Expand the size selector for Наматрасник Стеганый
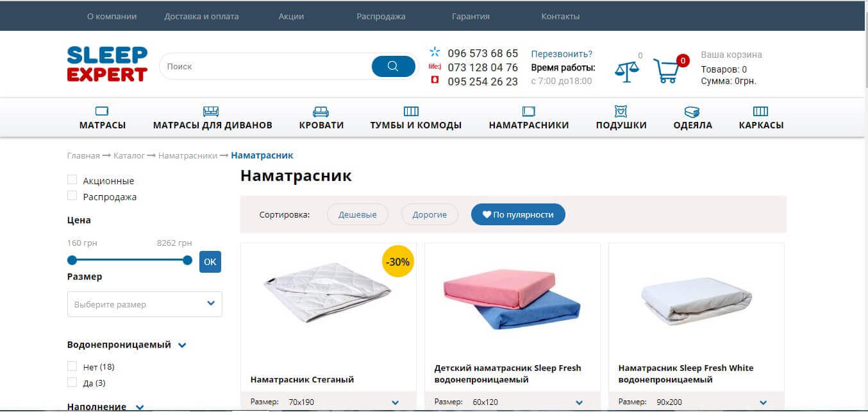Screen dimensions: 868x412 coord(395,401)
